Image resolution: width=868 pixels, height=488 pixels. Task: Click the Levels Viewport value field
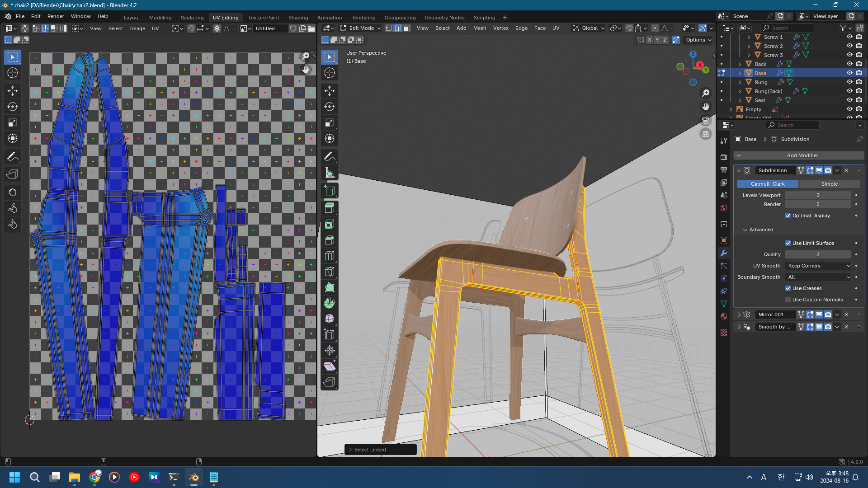[x=817, y=195]
